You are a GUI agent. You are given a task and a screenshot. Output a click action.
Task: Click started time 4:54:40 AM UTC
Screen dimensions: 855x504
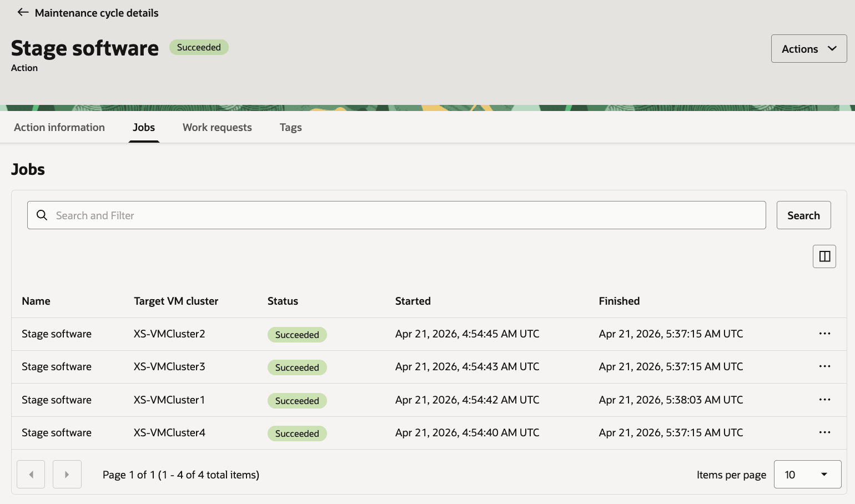pyautogui.click(x=467, y=432)
